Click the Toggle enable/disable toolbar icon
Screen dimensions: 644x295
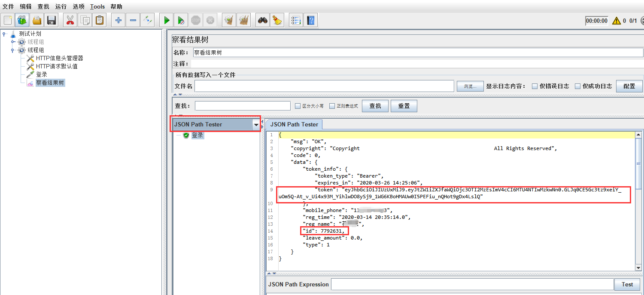[x=148, y=20]
